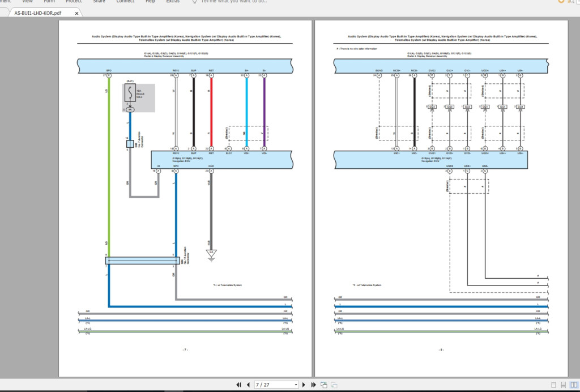
Task: Open the Extras menu
Action: point(173,2)
